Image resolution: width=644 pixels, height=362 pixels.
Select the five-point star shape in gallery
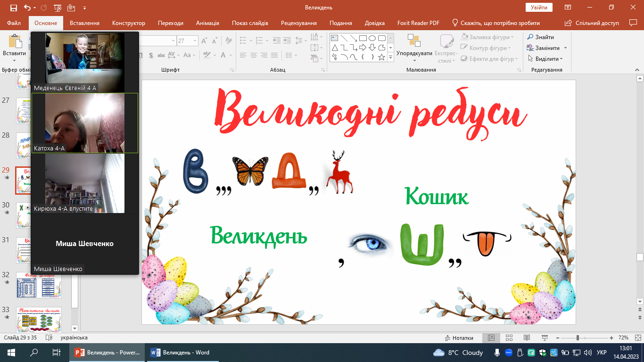coord(381,57)
